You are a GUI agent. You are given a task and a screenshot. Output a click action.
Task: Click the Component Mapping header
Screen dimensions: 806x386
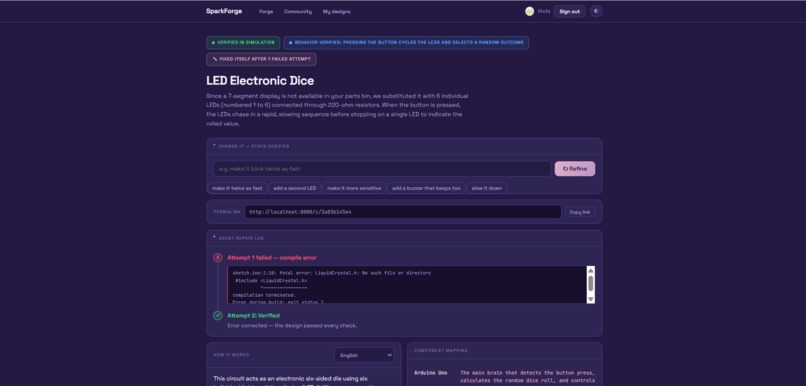pyautogui.click(x=441, y=351)
